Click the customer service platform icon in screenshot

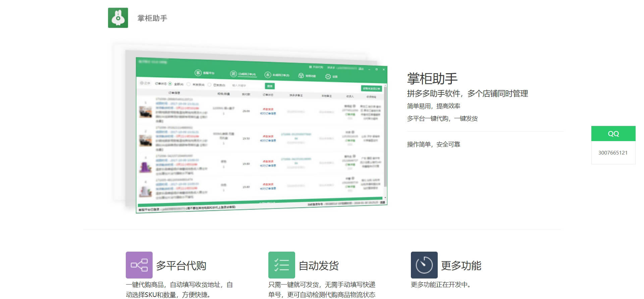pos(198,73)
